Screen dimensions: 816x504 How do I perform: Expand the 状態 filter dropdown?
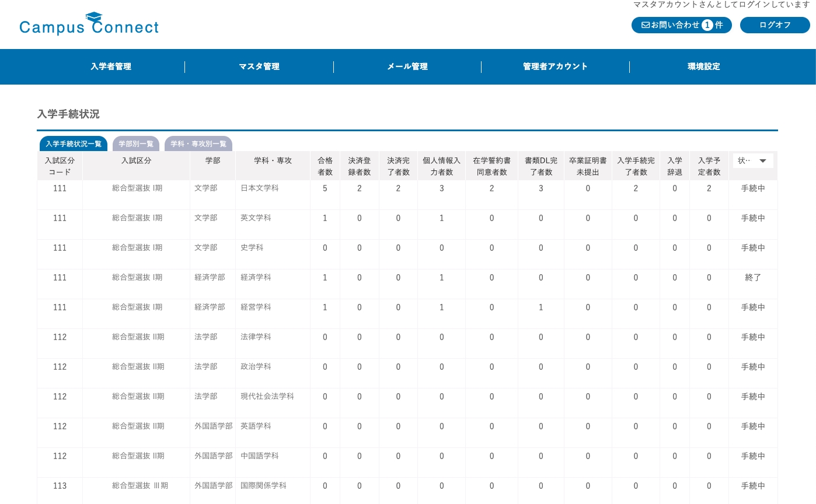coord(753,160)
